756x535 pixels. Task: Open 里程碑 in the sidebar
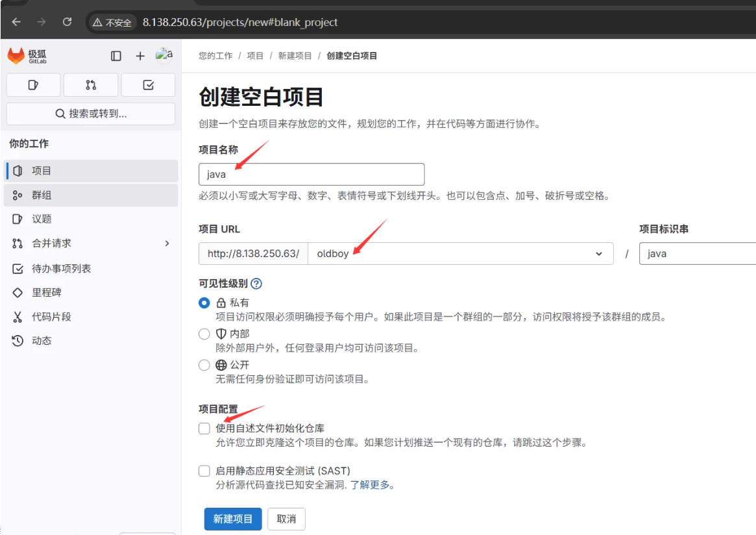(x=91, y=293)
